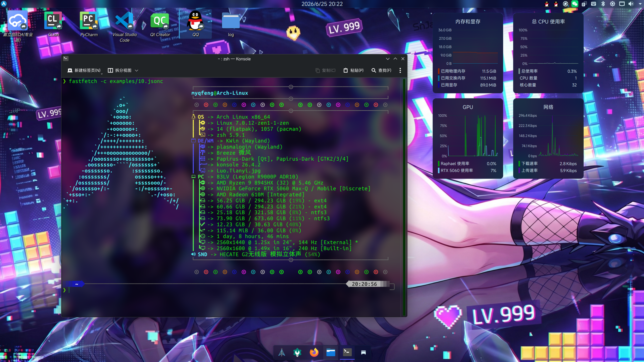The height and width of the screenshot is (362, 644).
Task: Switch to Konsole via dock icon
Action: click(x=347, y=352)
